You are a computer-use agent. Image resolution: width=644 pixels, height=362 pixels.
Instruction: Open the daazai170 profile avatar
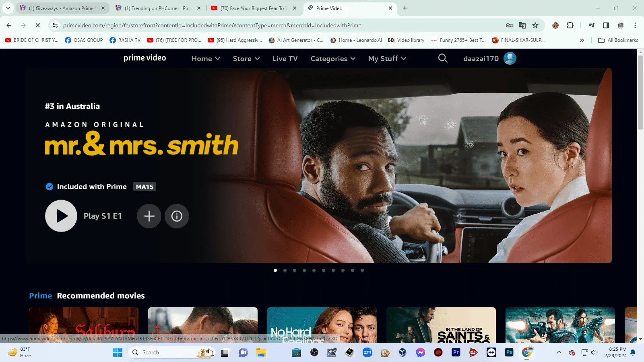(x=510, y=58)
